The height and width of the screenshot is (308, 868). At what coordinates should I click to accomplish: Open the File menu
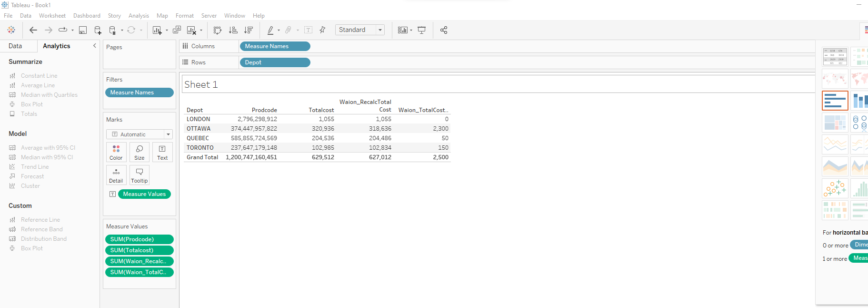pyautogui.click(x=8, y=16)
